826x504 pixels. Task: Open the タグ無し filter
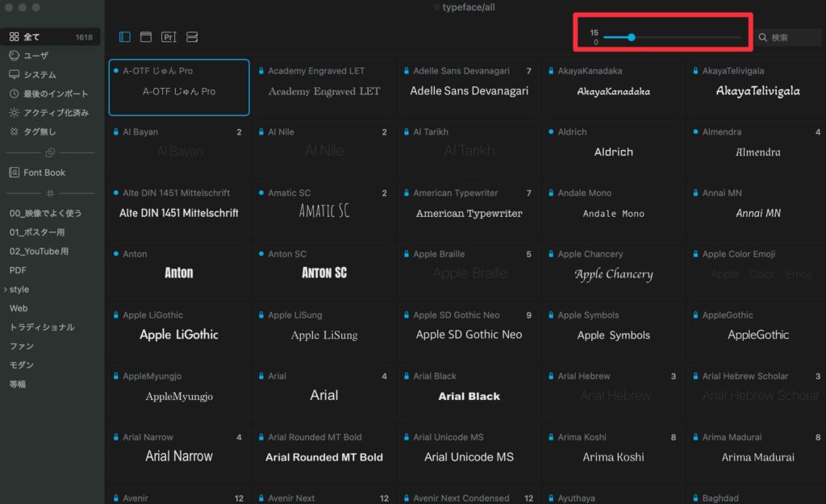(40, 131)
